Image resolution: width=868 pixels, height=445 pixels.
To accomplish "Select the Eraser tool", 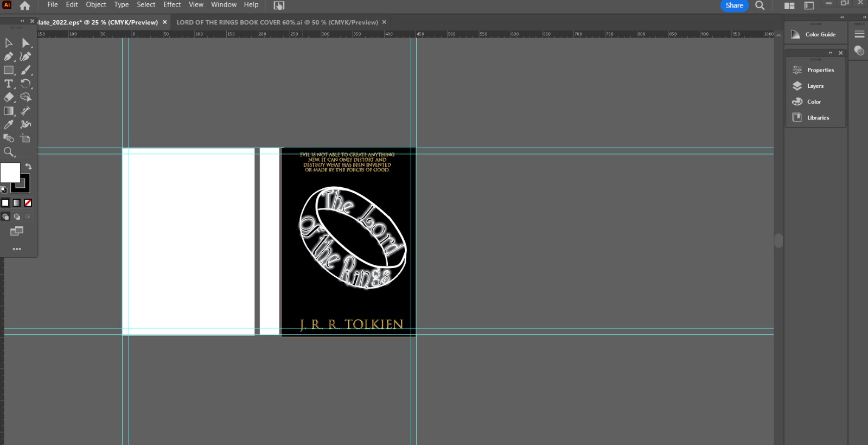I will pos(9,97).
